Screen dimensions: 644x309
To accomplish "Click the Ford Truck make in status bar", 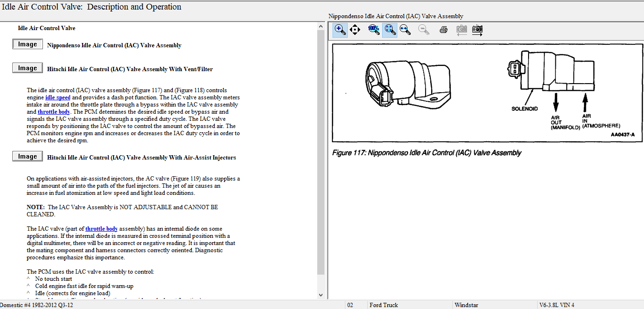I will pos(384,305).
